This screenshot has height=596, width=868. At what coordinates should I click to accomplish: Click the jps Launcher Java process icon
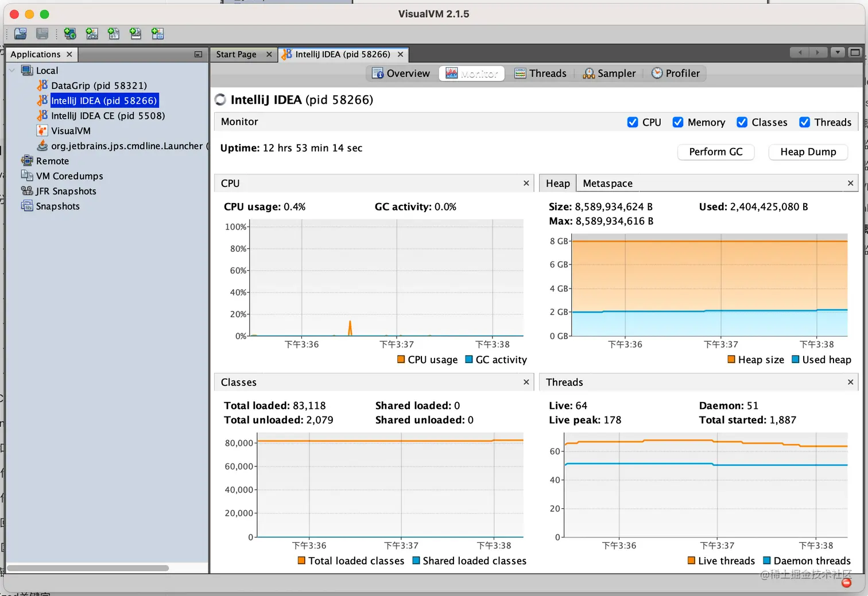point(42,146)
